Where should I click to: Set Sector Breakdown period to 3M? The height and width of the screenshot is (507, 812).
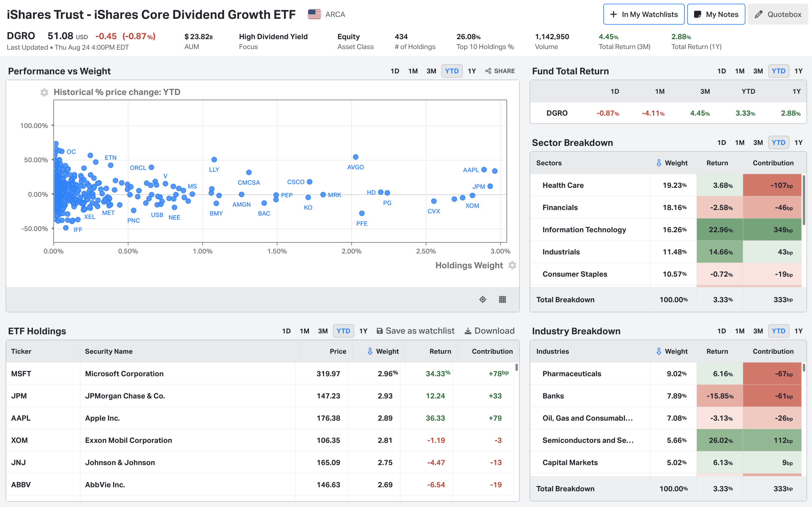pyautogui.click(x=758, y=142)
